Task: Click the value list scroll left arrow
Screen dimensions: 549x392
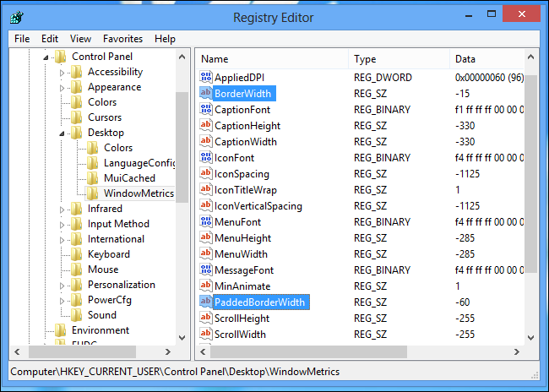Action: tap(203, 351)
